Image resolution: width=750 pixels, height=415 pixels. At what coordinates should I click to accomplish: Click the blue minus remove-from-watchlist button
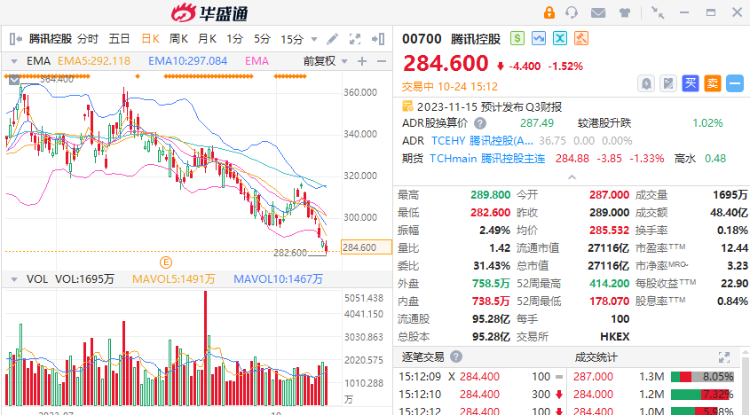[x=735, y=84]
